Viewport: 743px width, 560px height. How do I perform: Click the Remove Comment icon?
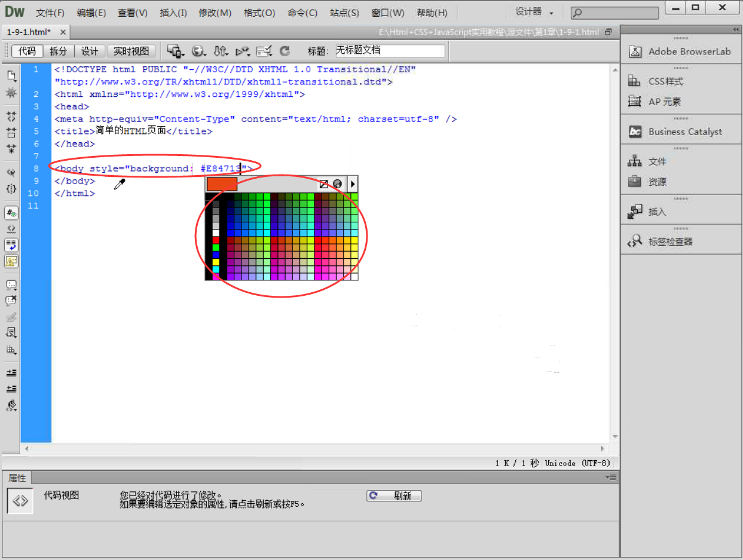[x=11, y=301]
